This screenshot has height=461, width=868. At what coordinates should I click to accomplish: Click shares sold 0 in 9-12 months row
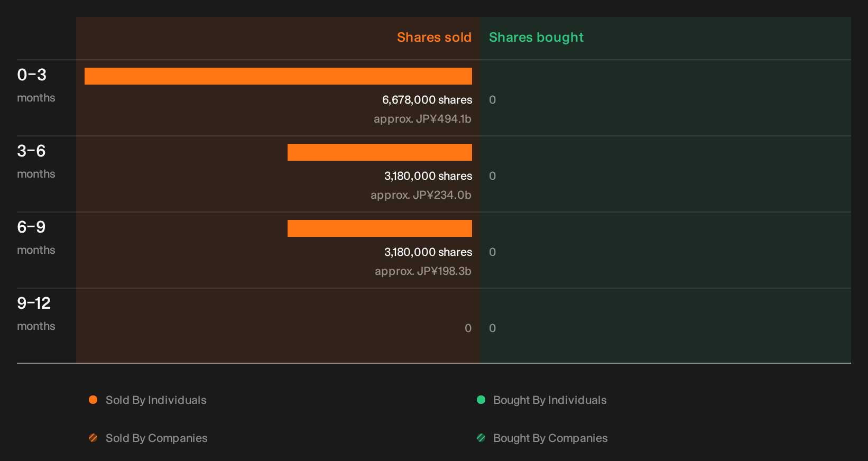coord(468,328)
